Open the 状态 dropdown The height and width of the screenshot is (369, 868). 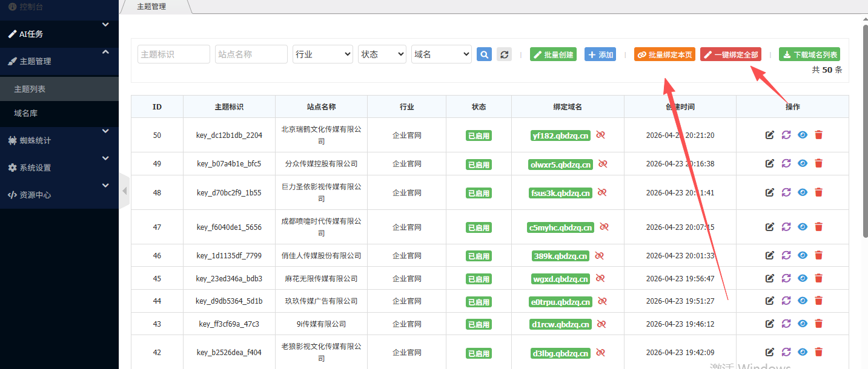[382, 54]
